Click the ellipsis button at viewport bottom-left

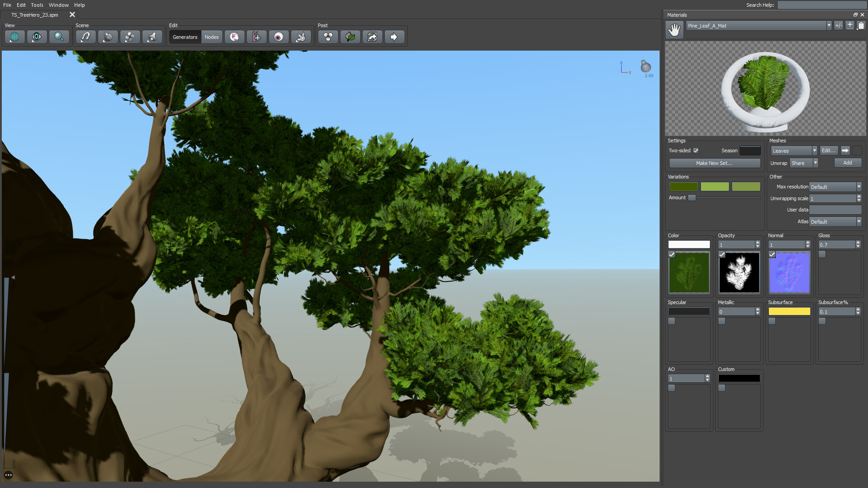pyautogui.click(x=9, y=475)
